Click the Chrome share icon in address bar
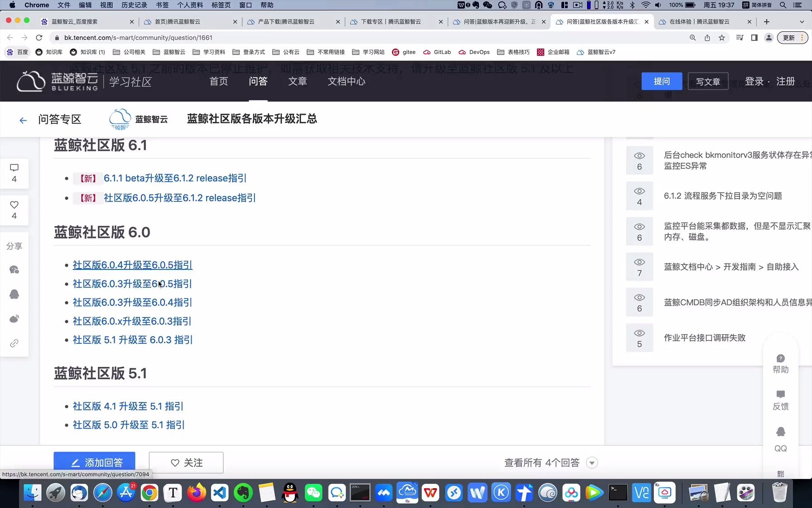This screenshot has width=812, height=508. coord(707,38)
